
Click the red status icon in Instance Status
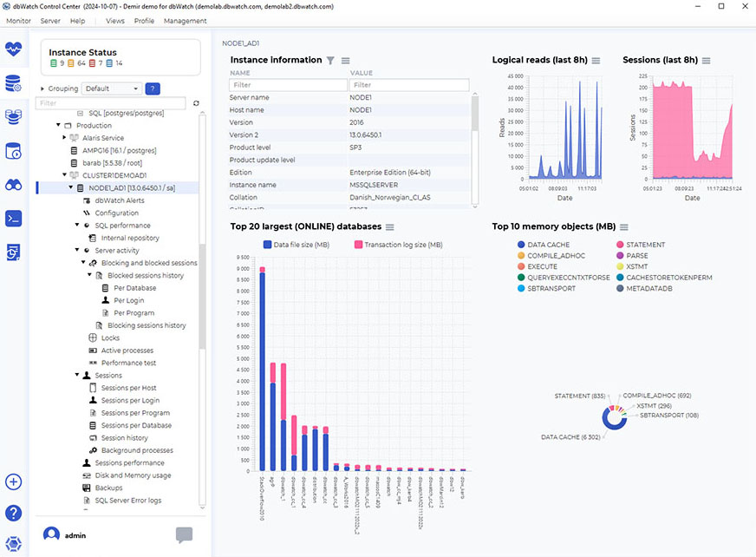point(92,63)
